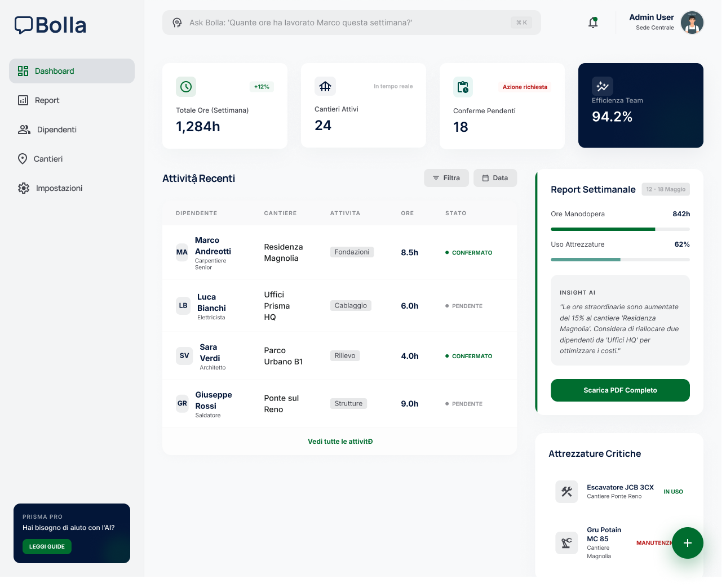The image size is (726, 588).
Task: Click the sparkle icon on Efficienza Team
Action: click(x=603, y=86)
